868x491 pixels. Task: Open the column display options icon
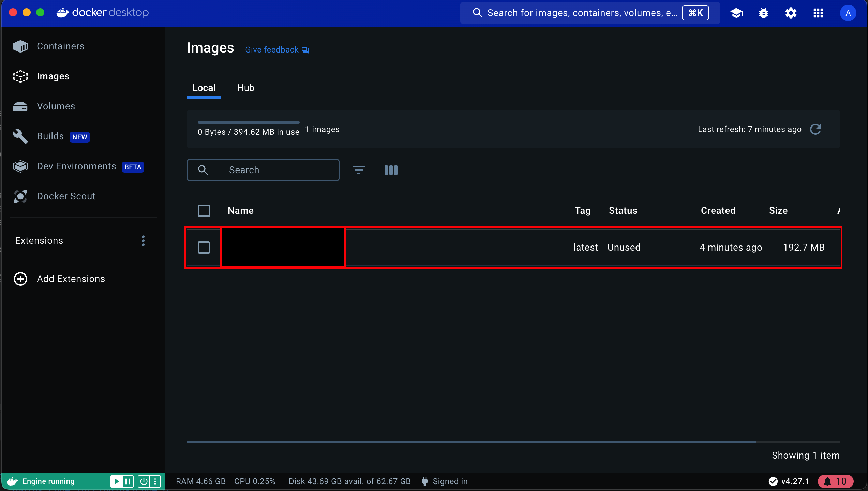(391, 170)
